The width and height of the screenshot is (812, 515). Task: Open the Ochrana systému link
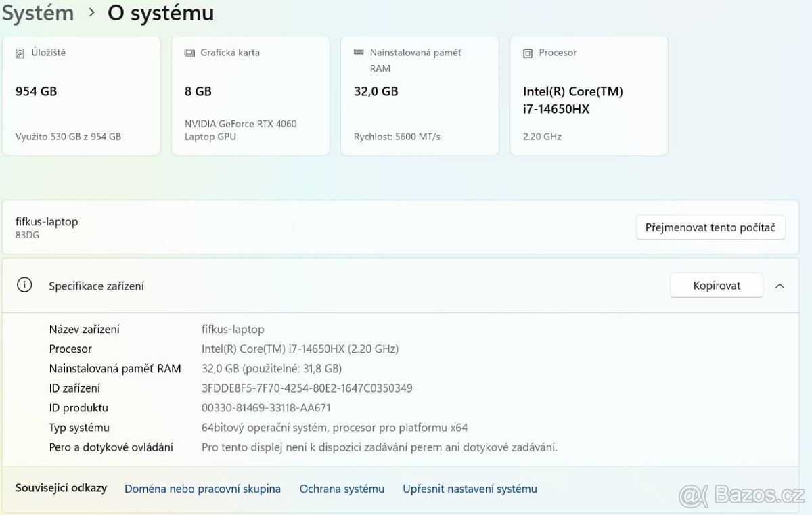(x=342, y=488)
